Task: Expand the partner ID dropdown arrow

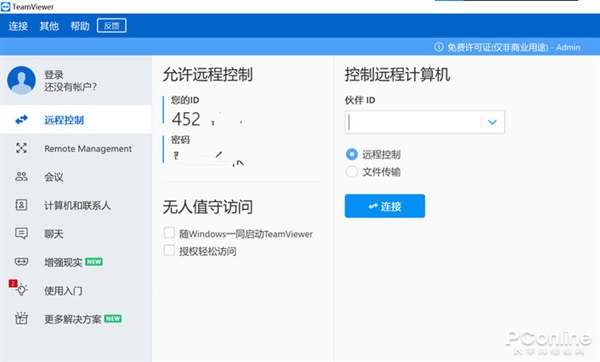Action: [492, 122]
